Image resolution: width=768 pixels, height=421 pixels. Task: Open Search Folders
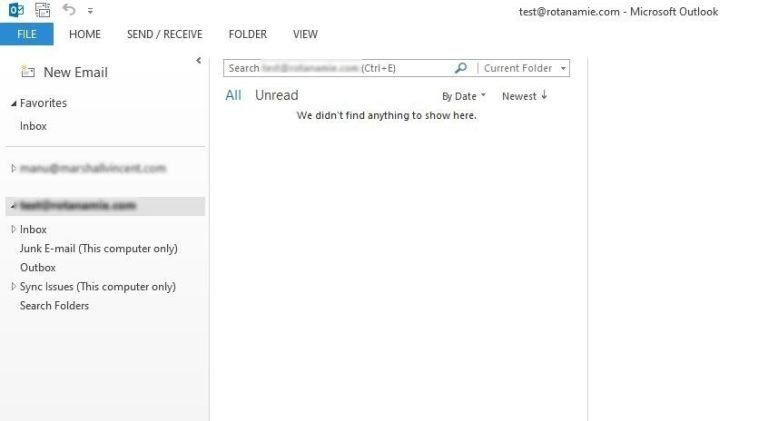pyautogui.click(x=54, y=306)
